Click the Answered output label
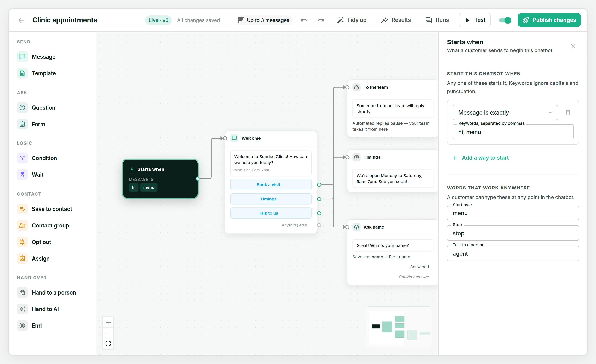The height and width of the screenshot is (364, 596). click(x=419, y=267)
